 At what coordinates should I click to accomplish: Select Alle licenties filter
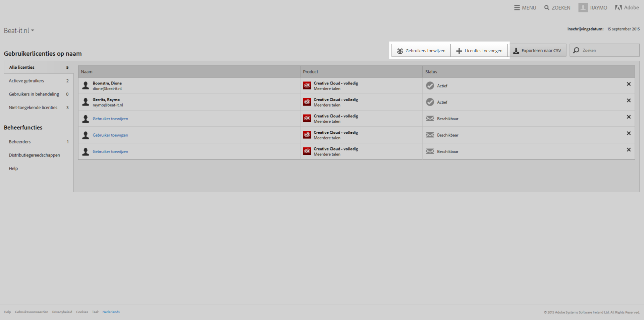39,67
